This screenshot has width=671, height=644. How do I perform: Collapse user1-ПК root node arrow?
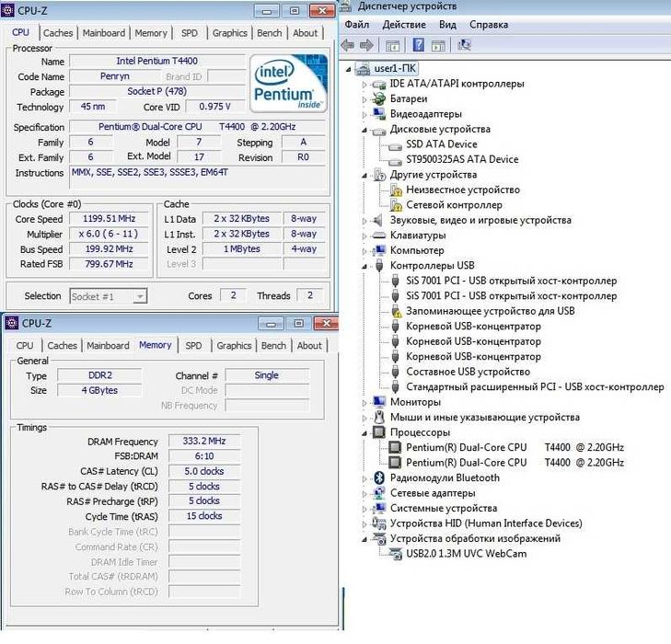(348, 69)
